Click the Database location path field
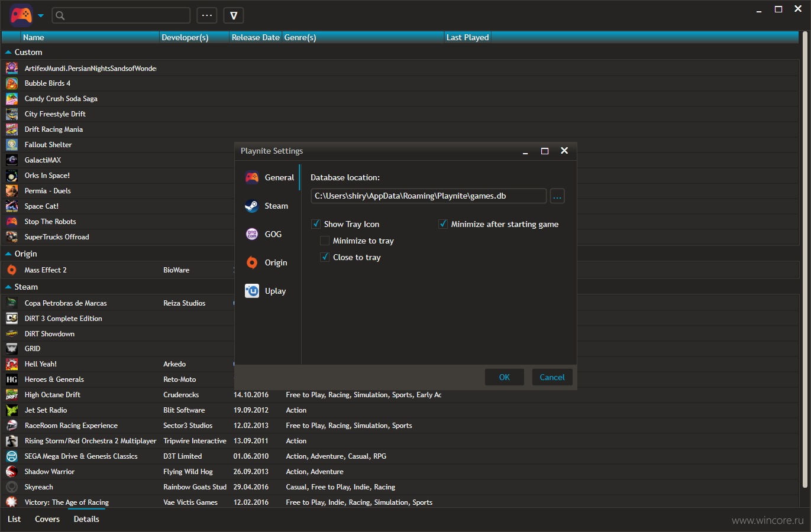 coord(428,196)
